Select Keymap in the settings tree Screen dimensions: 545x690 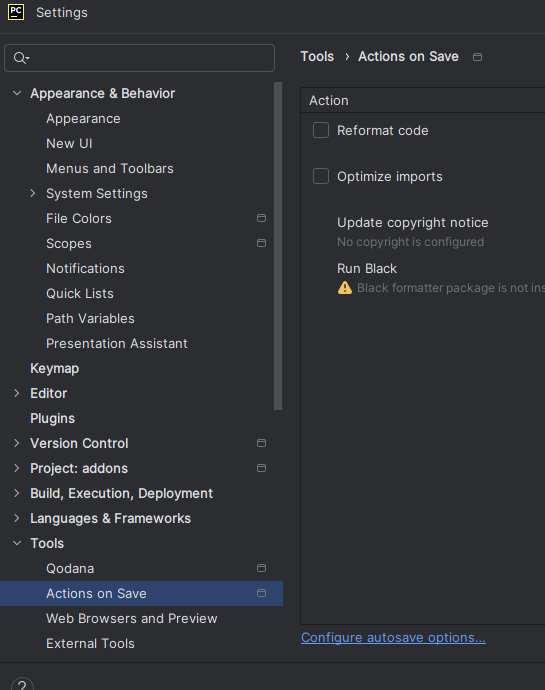(x=55, y=368)
